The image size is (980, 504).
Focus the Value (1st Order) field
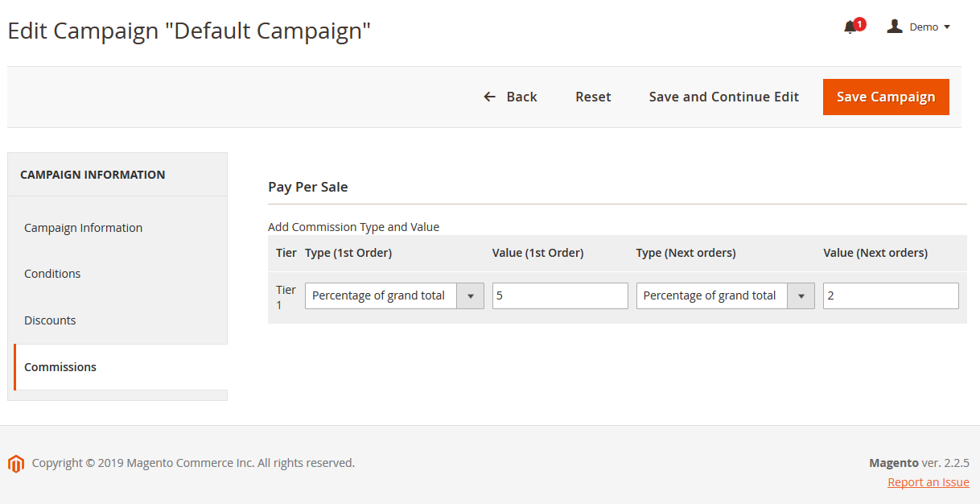pyautogui.click(x=560, y=295)
